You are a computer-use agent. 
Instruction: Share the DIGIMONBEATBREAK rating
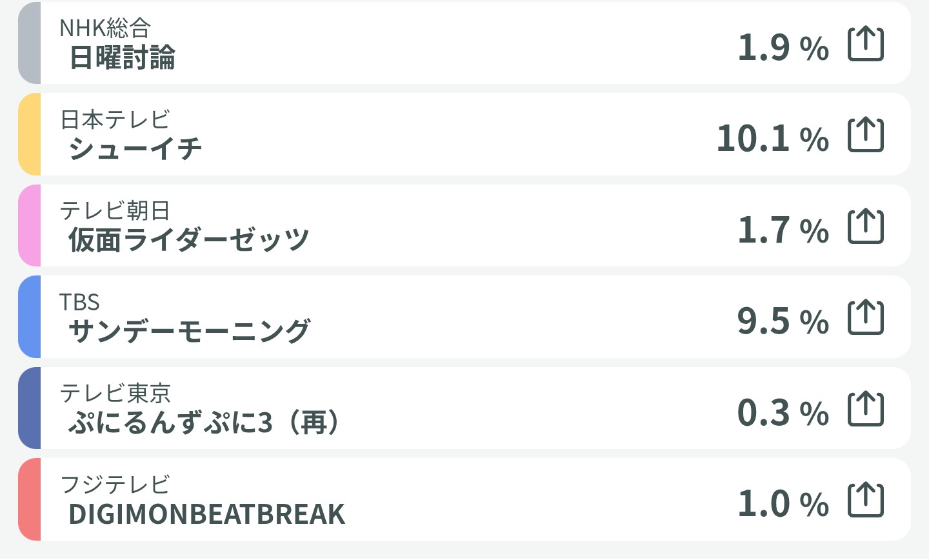coord(865,500)
